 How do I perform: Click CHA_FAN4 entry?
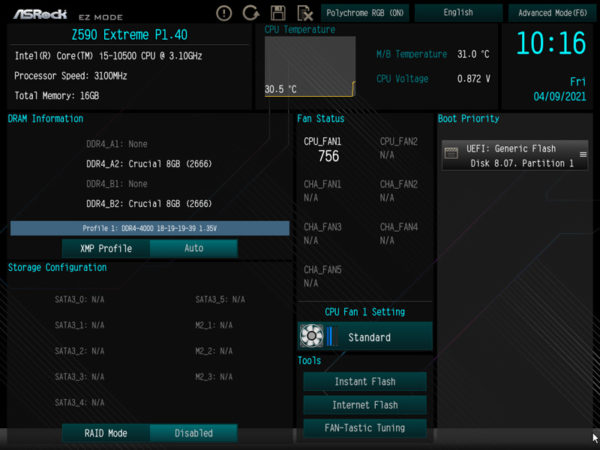(x=399, y=233)
